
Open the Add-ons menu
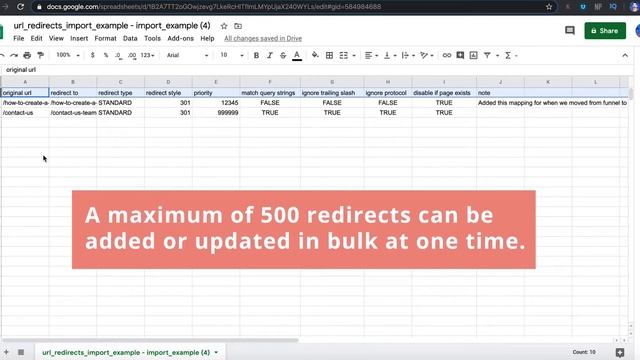(x=180, y=38)
